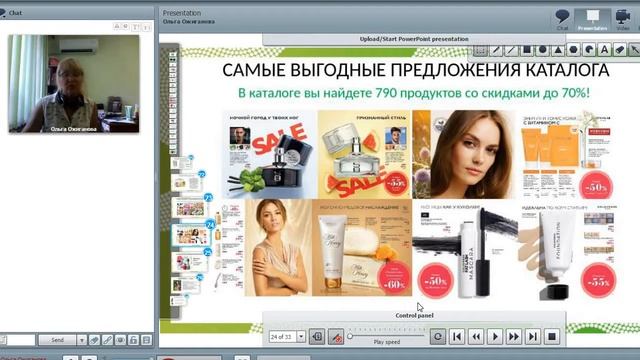The width and height of the screenshot is (640, 360).
Task: Select the pencil drawing tool
Action: click(x=496, y=50)
